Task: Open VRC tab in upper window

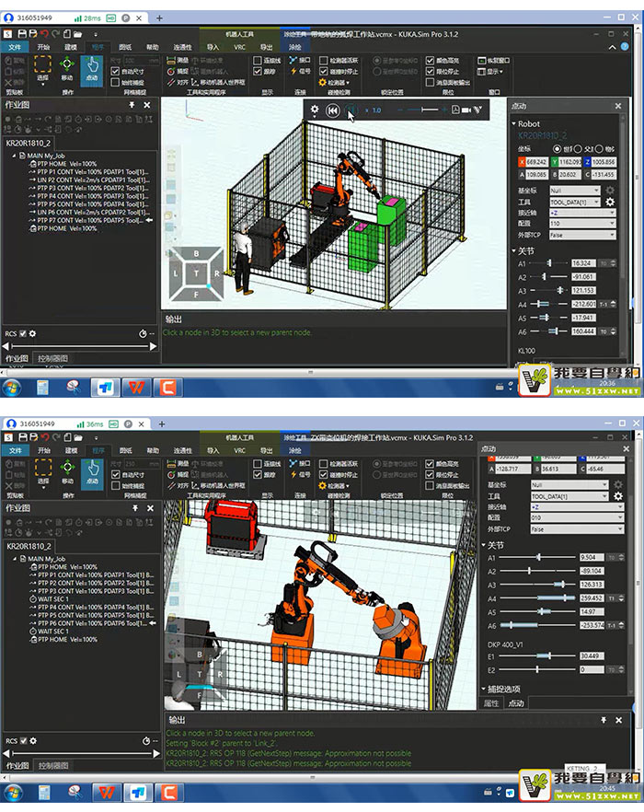Action: [x=240, y=47]
